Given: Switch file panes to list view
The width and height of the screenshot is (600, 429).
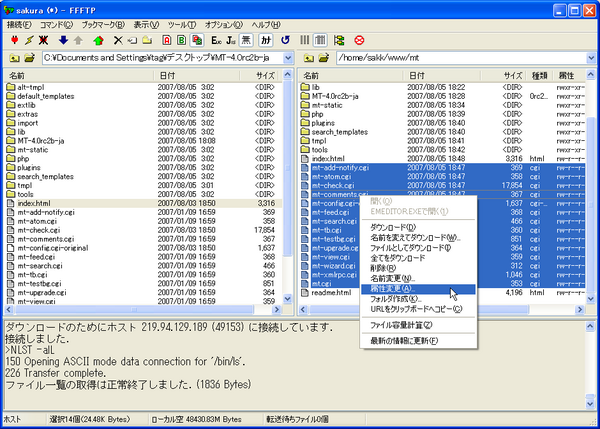Looking at the screenshot, I should click(305, 40).
